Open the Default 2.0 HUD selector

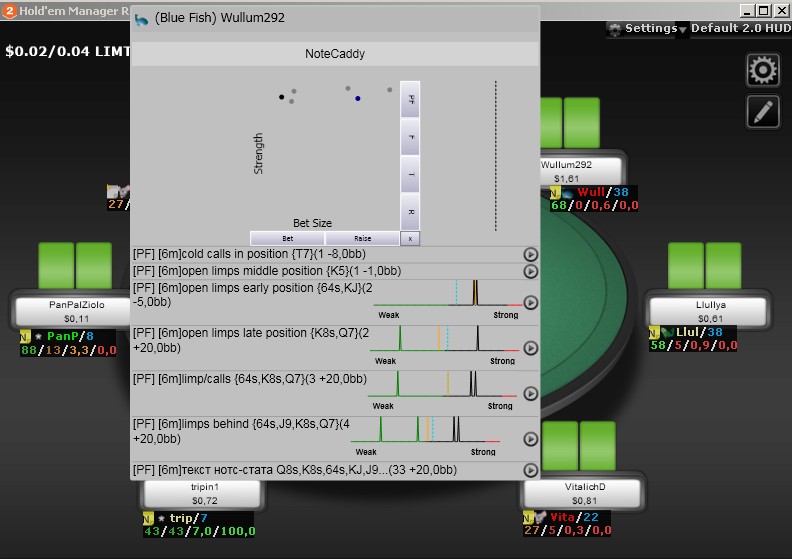coord(738,28)
